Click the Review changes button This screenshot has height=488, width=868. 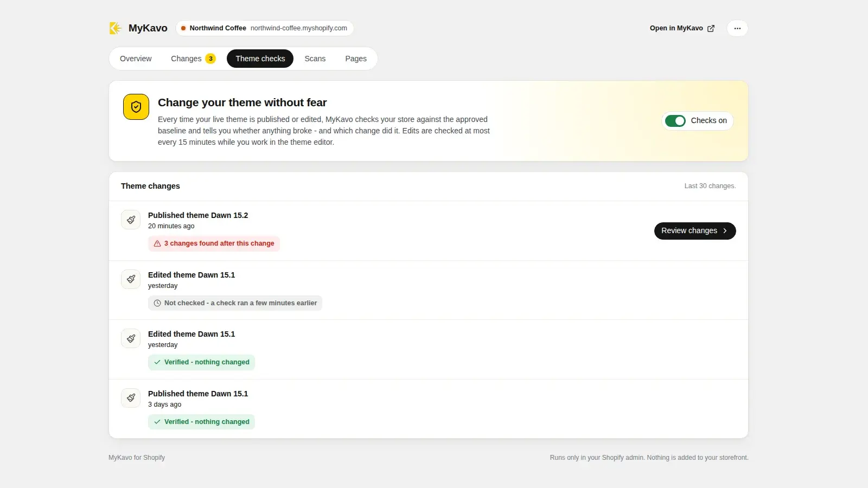pyautogui.click(x=695, y=231)
